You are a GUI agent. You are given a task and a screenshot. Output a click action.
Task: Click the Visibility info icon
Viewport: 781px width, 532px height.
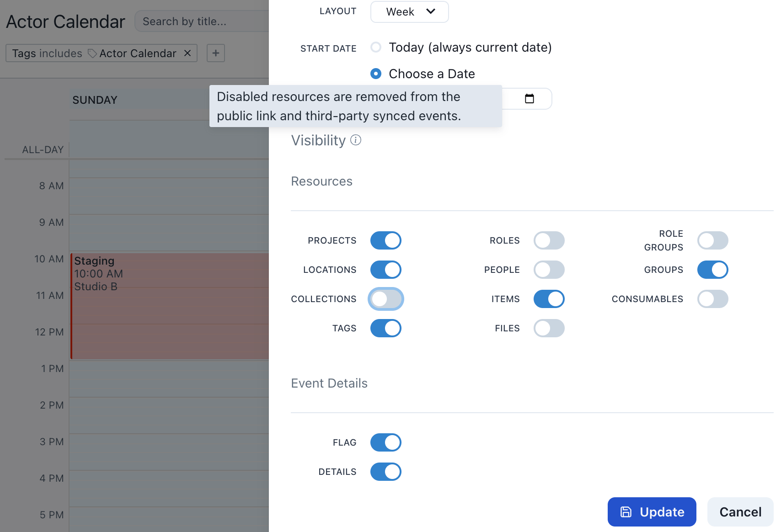click(x=356, y=140)
